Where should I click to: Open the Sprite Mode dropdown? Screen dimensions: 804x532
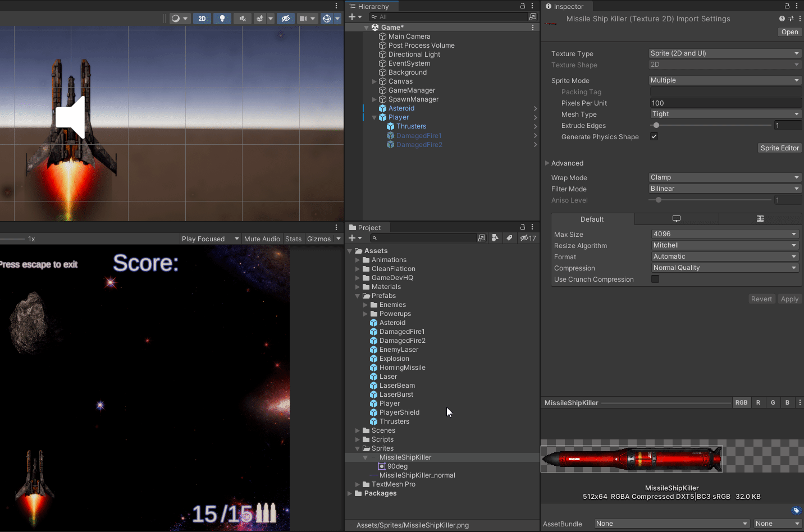click(725, 80)
